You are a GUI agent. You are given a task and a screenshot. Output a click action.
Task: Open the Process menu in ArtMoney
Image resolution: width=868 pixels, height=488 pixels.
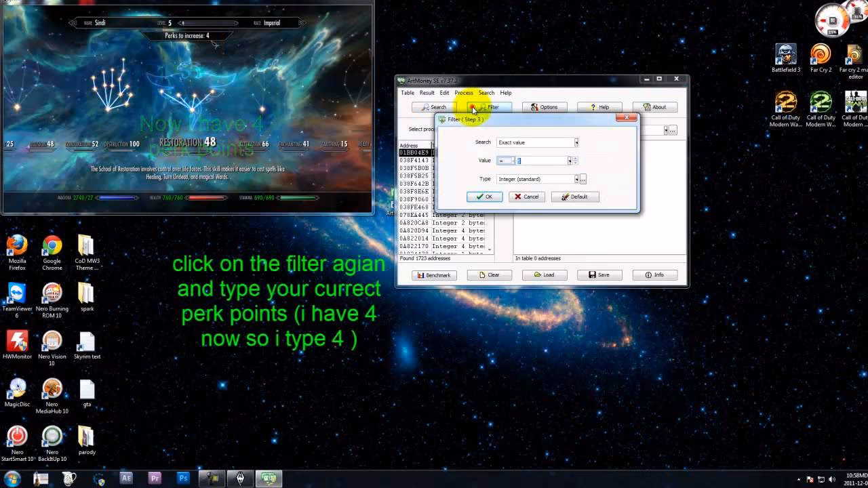[464, 93]
